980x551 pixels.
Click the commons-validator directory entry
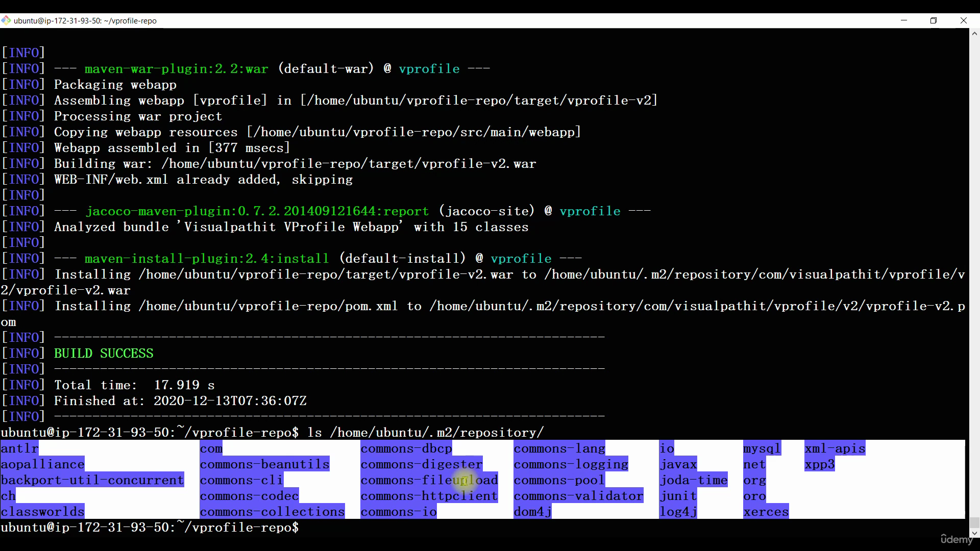pos(578,496)
